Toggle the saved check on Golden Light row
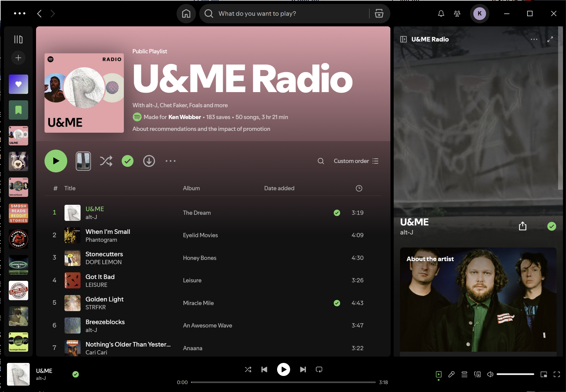This screenshot has height=392, width=566. pyautogui.click(x=337, y=303)
